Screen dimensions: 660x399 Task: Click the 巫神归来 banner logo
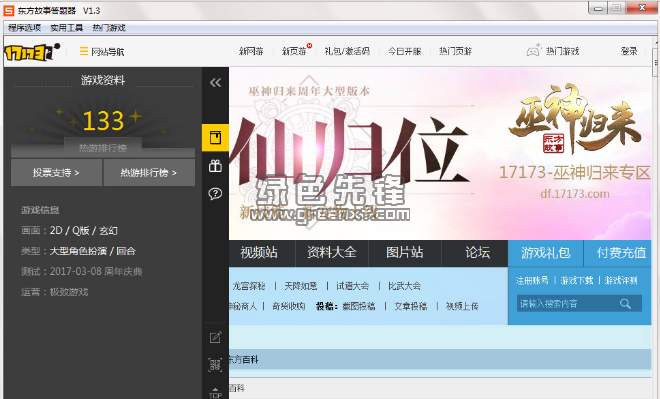point(575,119)
